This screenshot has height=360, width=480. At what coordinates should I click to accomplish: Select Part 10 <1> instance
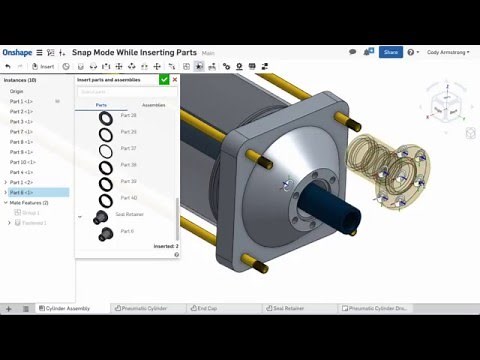(23, 162)
